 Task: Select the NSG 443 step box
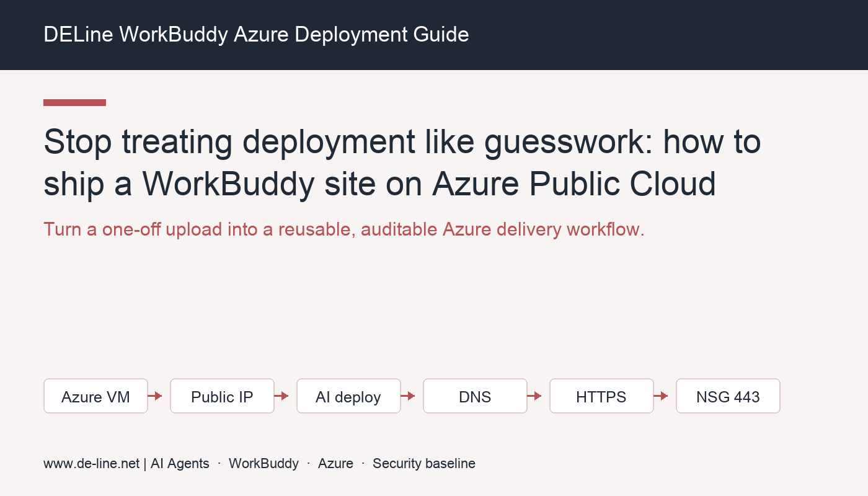(728, 396)
